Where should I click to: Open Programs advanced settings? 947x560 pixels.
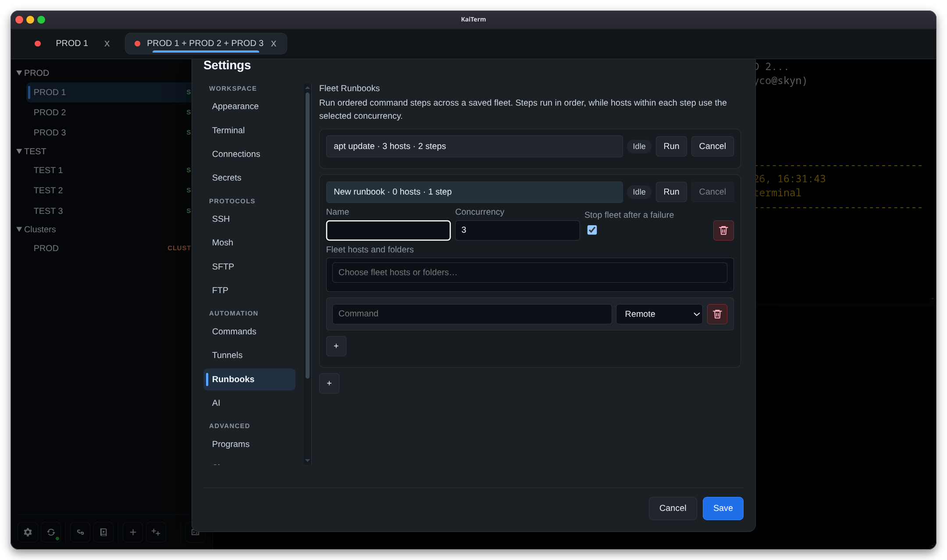pyautogui.click(x=249, y=444)
